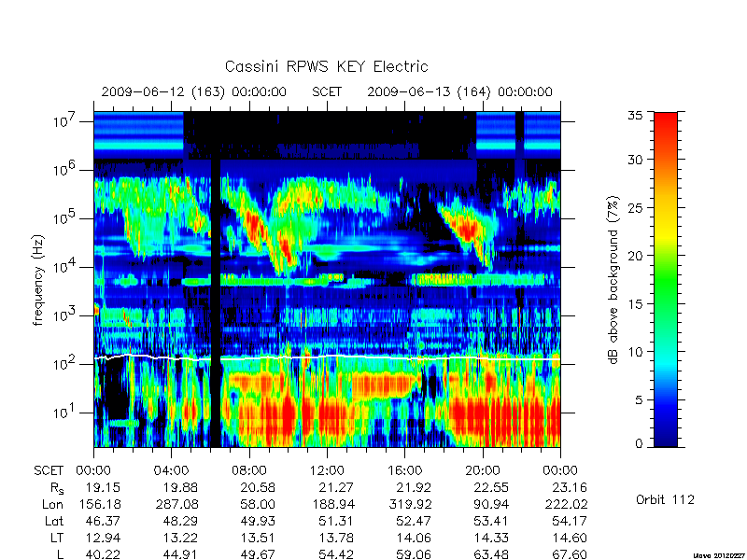Click the Rs value '22.55'

pos(492,487)
